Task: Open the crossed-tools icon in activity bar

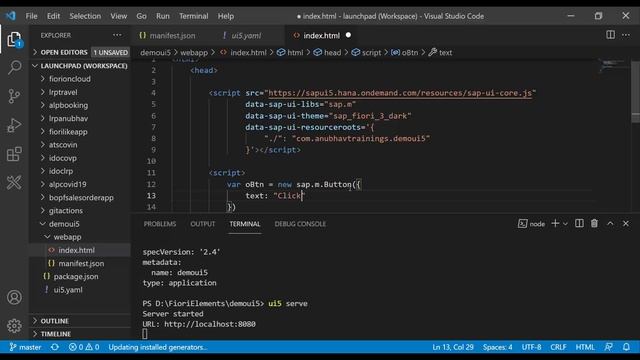Action: pyautogui.click(x=14, y=182)
